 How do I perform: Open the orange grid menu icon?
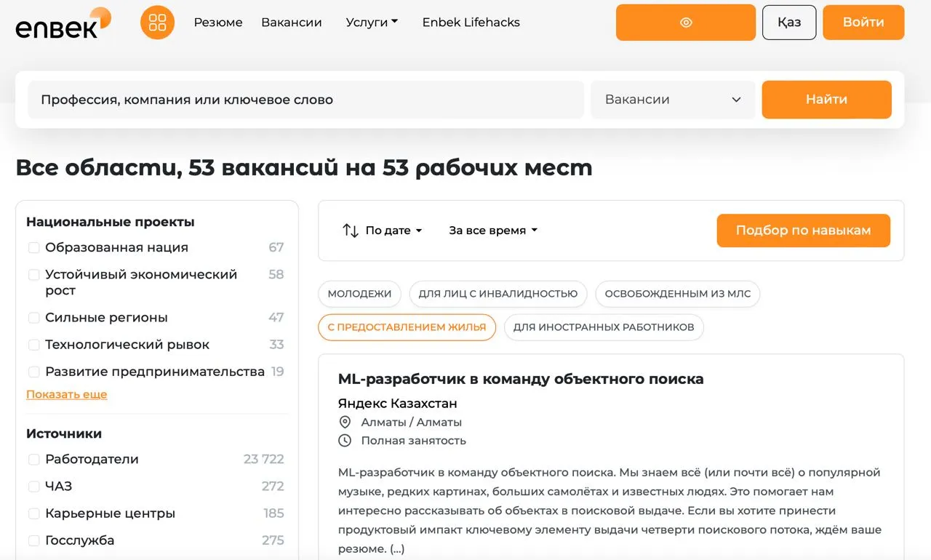click(x=157, y=23)
